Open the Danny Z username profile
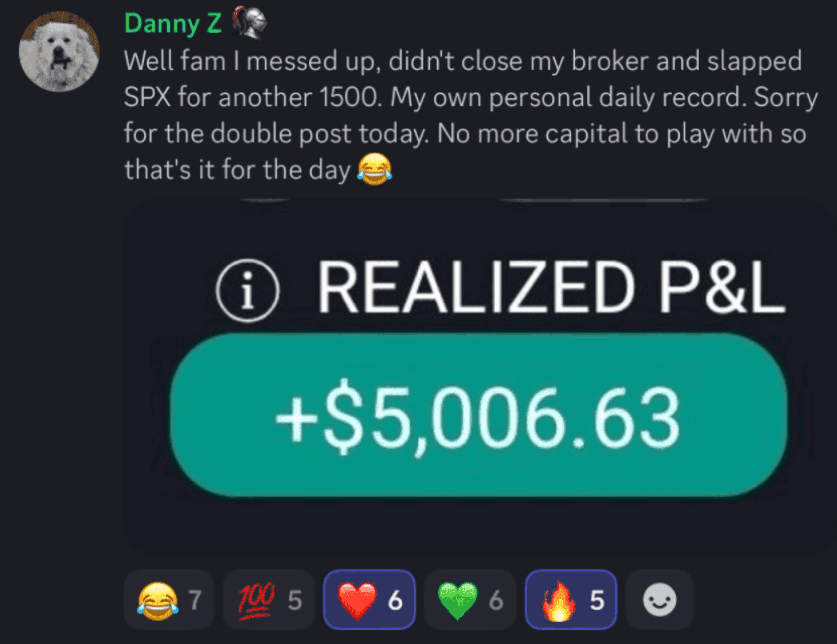 [x=173, y=23]
